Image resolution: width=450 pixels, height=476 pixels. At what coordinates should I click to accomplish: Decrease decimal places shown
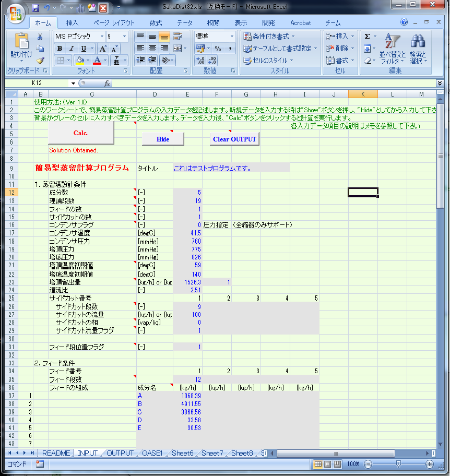212,60
